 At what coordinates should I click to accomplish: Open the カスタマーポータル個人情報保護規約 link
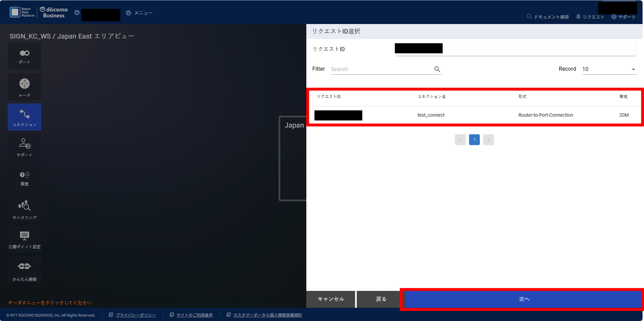click(267, 315)
